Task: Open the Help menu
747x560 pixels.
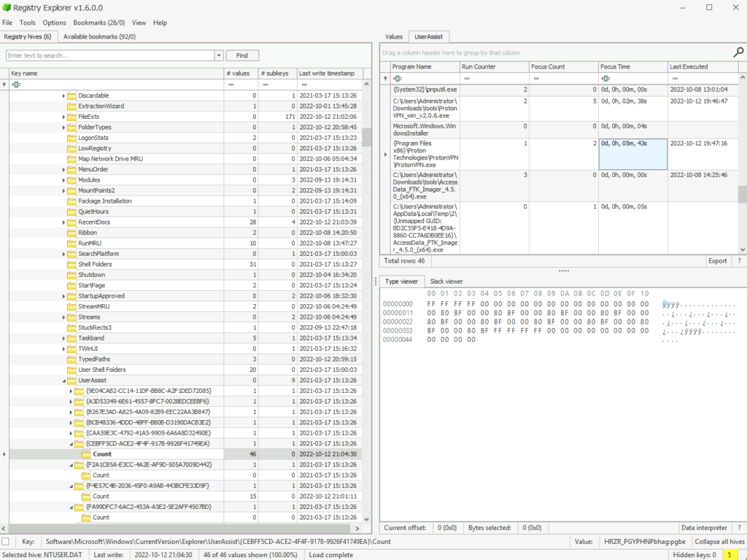Action: [x=160, y=23]
